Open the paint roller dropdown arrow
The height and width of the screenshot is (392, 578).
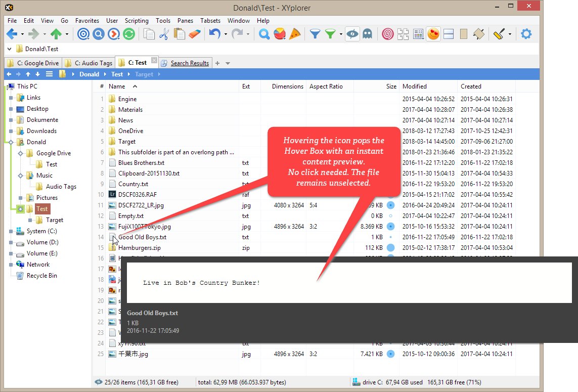(x=509, y=34)
